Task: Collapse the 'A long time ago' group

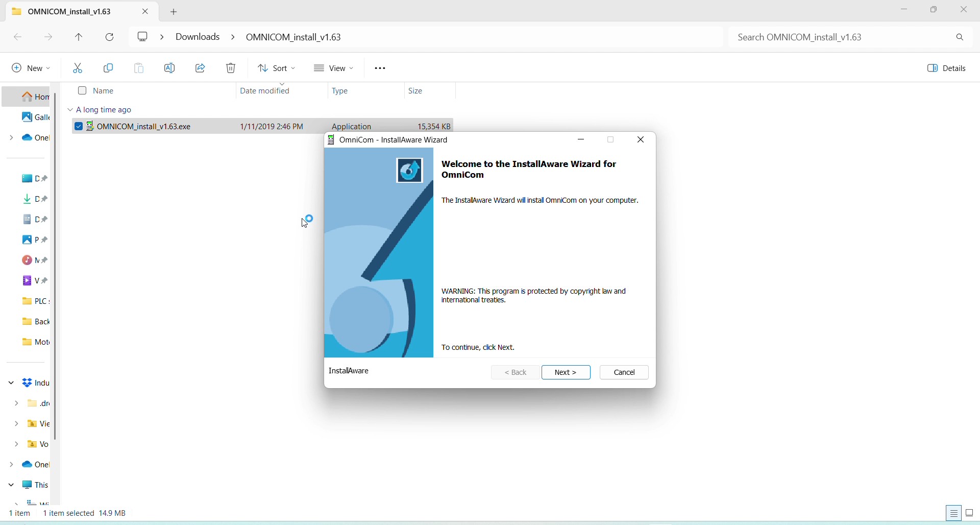Action: 70,110
